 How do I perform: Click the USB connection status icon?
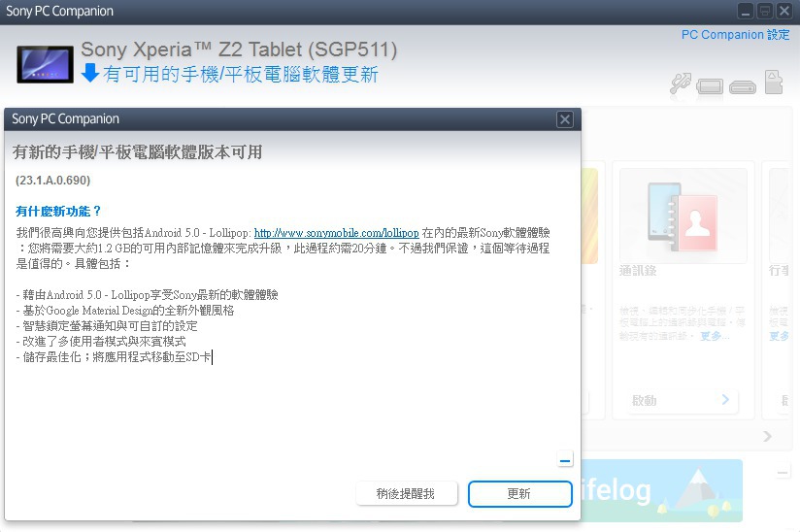pos(681,83)
